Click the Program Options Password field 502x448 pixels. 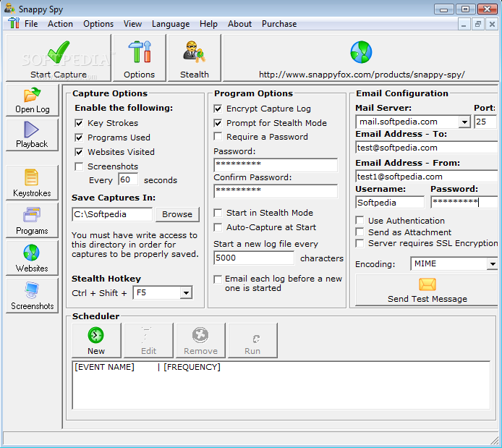pyautogui.click(x=276, y=164)
